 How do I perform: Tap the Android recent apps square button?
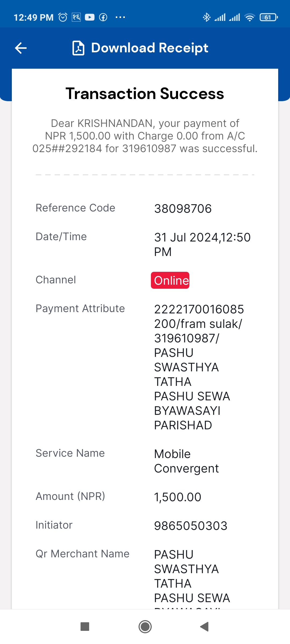tap(85, 627)
